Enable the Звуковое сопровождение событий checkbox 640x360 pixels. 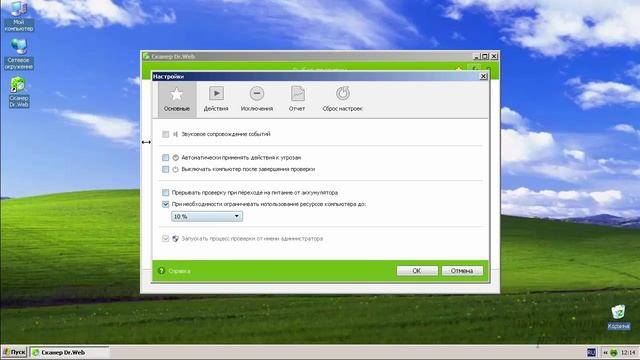pos(165,134)
